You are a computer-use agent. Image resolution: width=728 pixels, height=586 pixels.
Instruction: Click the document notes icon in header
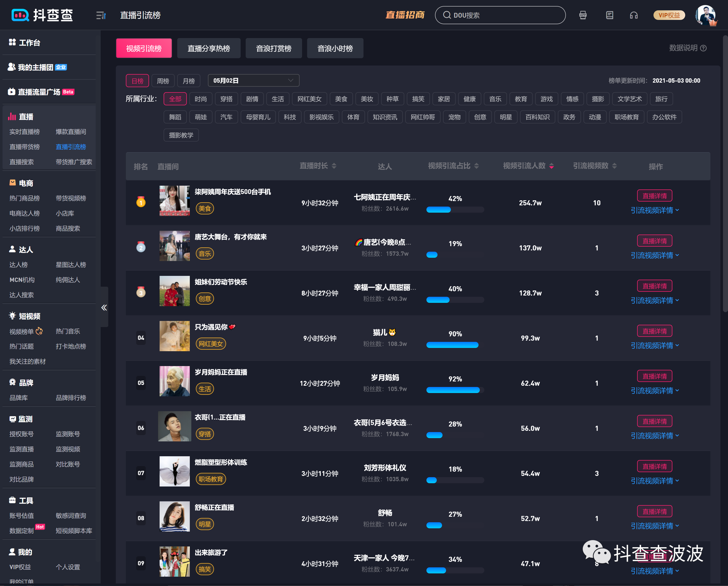pos(609,15)
